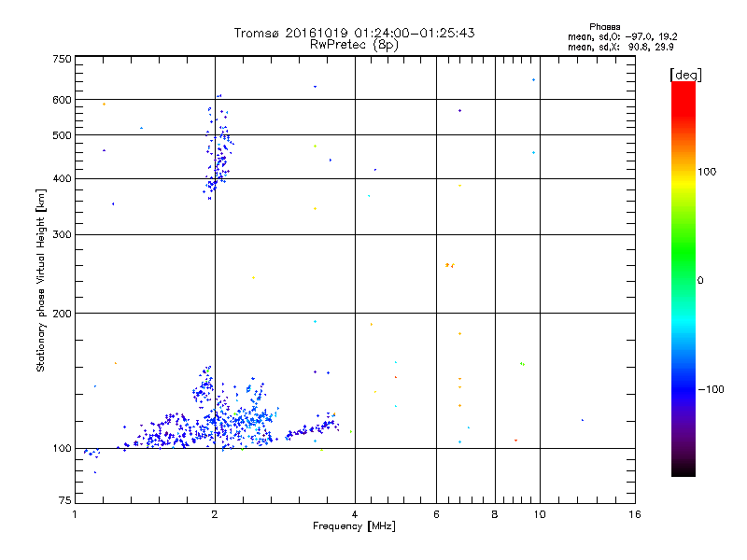Click the x-axis tick label '10'
The height and width of the screenshot is (560, 747).
(540, 514)
